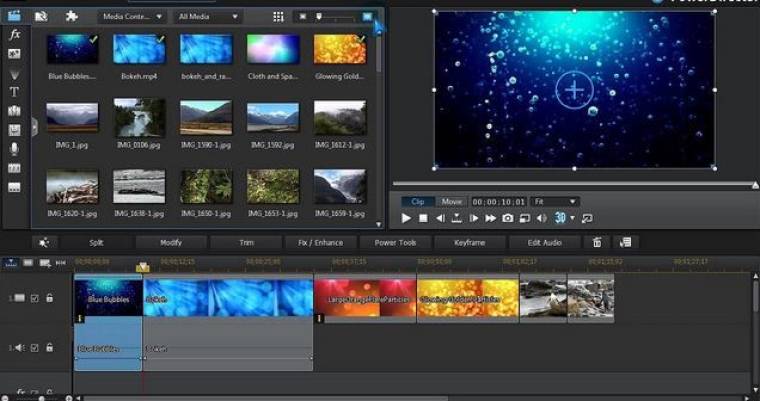Viewport: 760px width, 401px height.
Task: Click the Split button
Action: tap(96, 242)
